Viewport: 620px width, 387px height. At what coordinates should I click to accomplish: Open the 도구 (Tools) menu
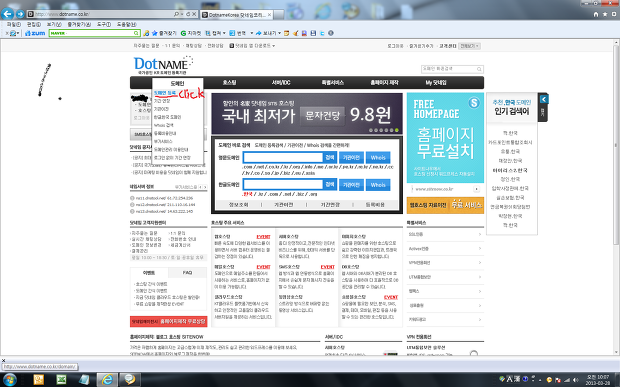click(104, 25)
